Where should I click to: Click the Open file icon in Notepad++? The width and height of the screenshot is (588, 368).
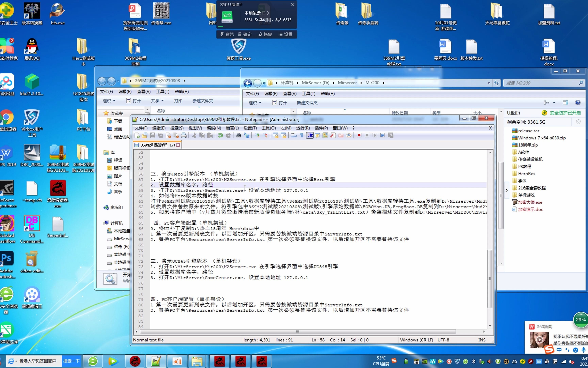click(145, 135)
